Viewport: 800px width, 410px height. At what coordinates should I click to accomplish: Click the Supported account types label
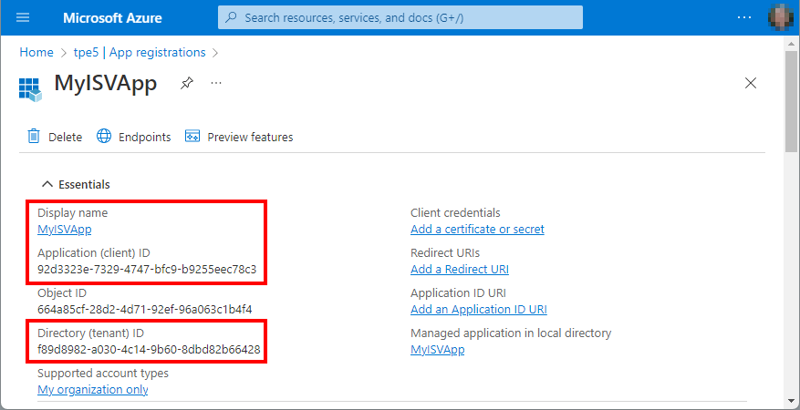pyautogui.click(x=103, y=373)
